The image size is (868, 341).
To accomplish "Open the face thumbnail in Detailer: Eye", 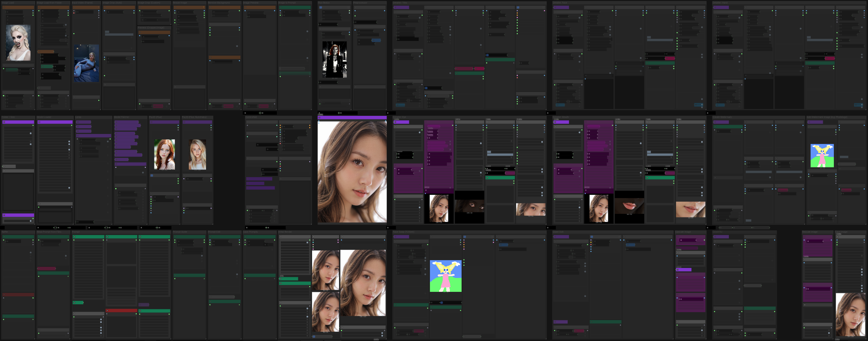I will 439,209.
